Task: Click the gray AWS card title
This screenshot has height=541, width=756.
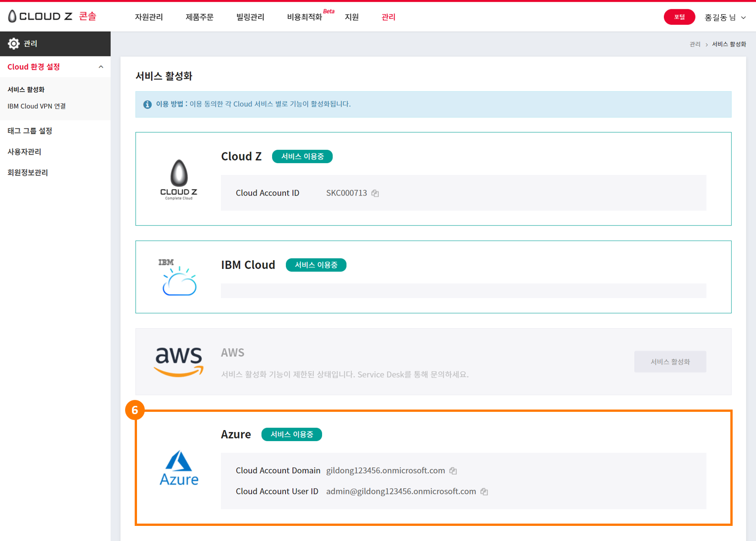Action: (233, 353)
